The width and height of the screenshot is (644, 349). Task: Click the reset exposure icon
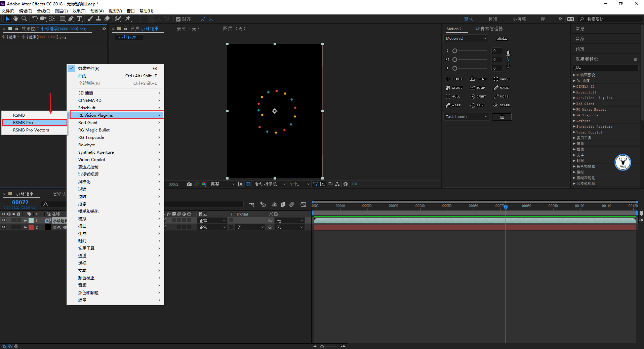[346, 184]
